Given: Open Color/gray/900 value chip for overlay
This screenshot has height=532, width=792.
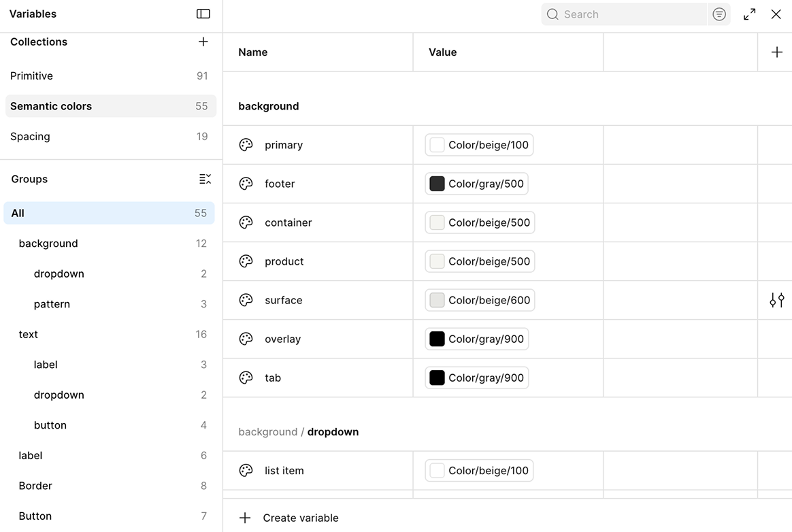Looking at the screenshot, I should 476,339.
